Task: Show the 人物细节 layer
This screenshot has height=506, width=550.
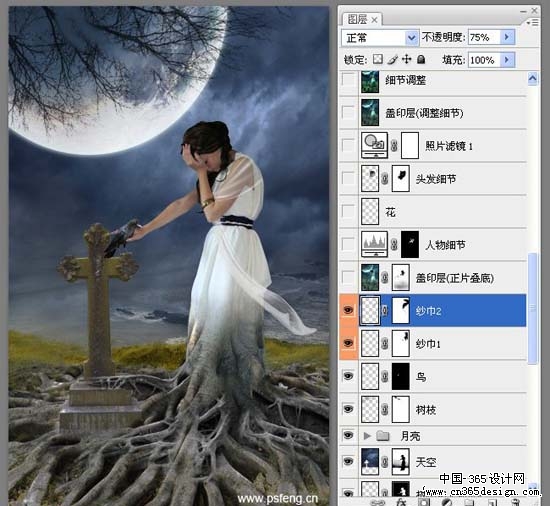Action: click(348, 244)
